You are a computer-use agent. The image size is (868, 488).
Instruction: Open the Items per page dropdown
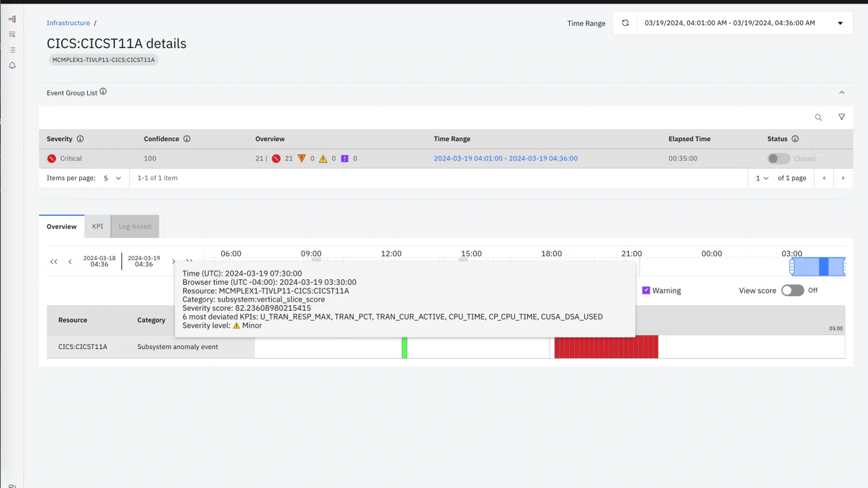click(112, 178)
